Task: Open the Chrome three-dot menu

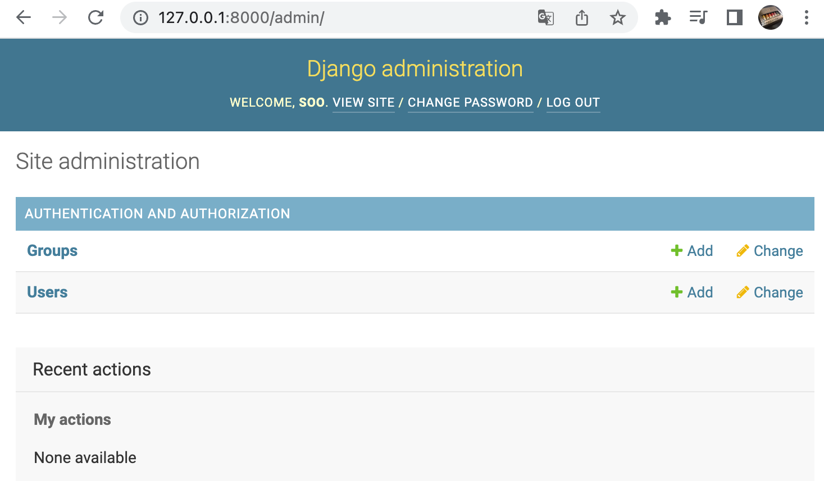Action: click(806, 18)
